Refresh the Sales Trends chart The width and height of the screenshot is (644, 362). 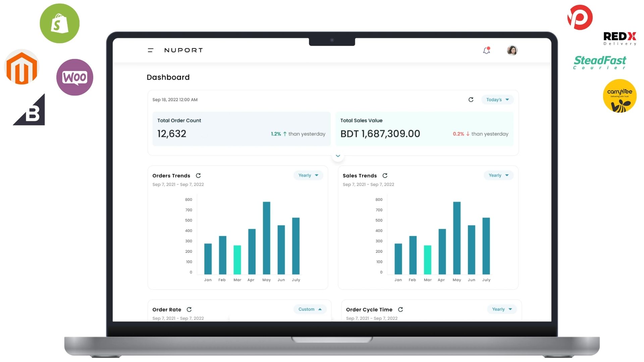(385, 175)
